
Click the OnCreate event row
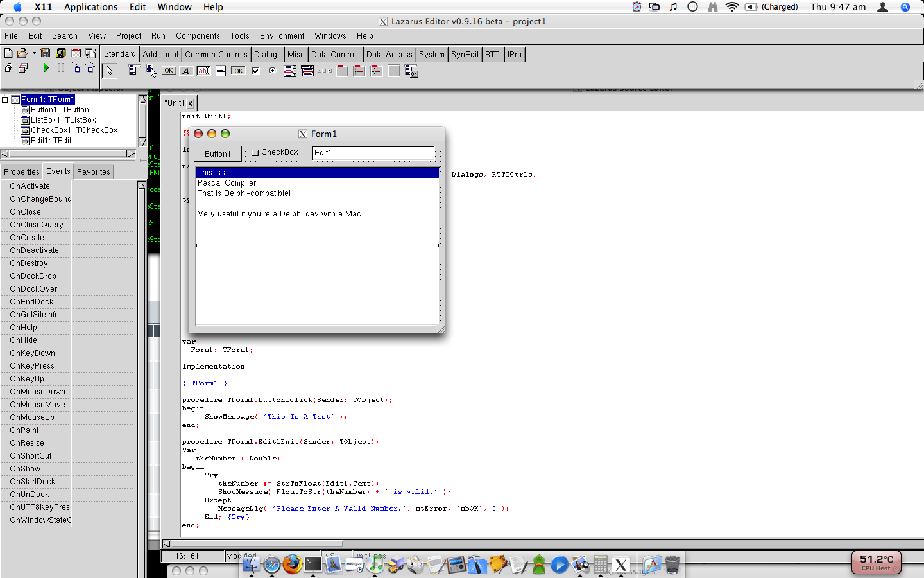pyautogui.click(x=67, y=238)
